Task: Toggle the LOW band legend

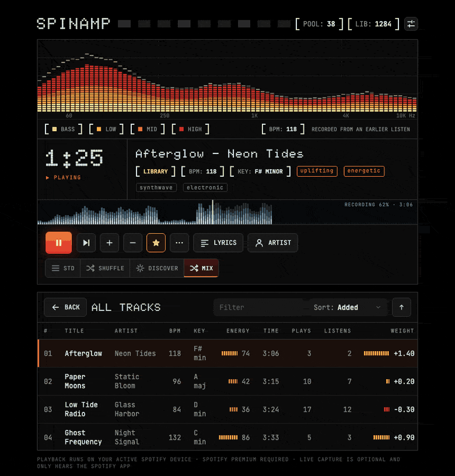Action: pos(106,129)
